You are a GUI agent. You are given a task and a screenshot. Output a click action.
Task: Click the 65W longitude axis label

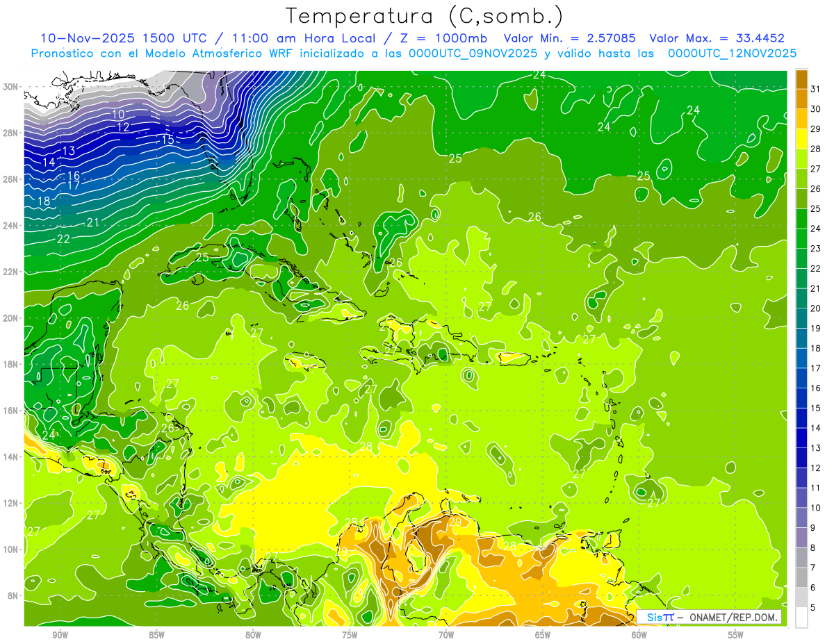coord(543,636)
